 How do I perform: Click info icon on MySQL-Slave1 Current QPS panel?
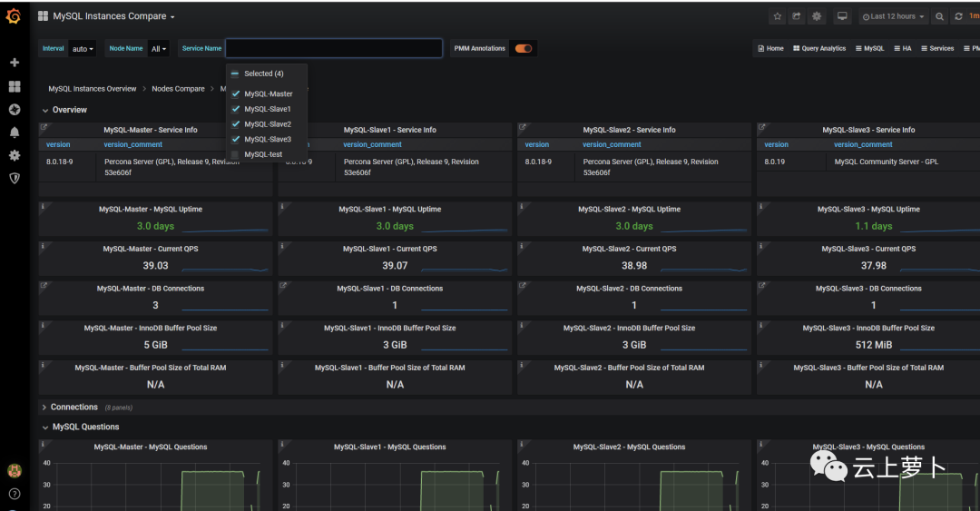point(282,246)
